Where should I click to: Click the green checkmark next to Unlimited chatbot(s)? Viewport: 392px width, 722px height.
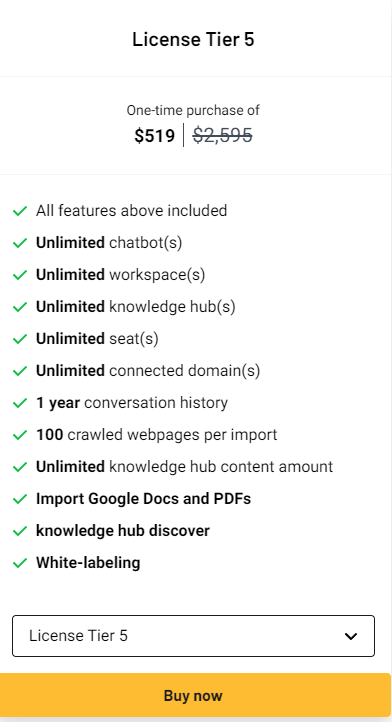20,243
